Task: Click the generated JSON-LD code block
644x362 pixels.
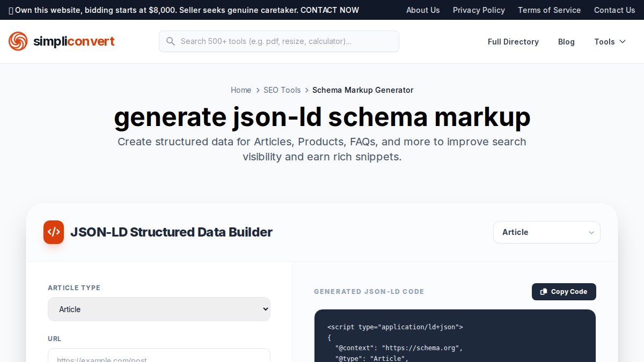Action: (455, 338)
